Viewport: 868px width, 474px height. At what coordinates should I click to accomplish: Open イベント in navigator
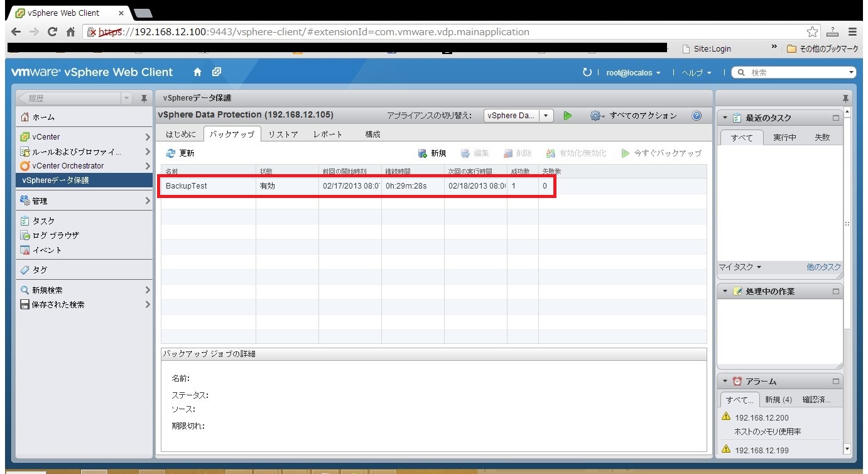click(x=84, y=250)
